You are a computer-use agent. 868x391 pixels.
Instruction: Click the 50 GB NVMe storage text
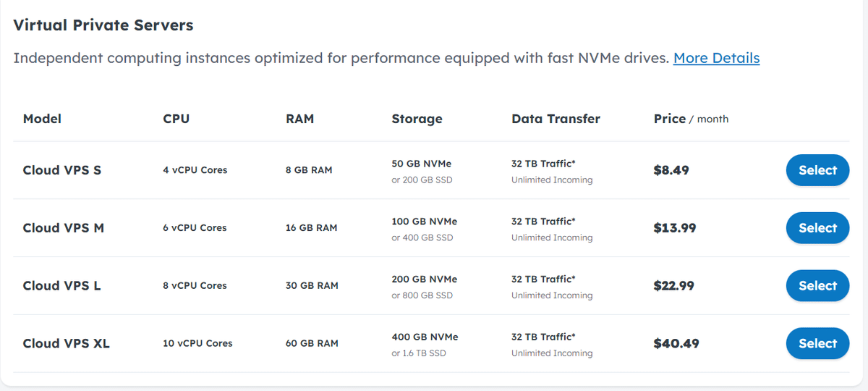[x=422, y=164]
